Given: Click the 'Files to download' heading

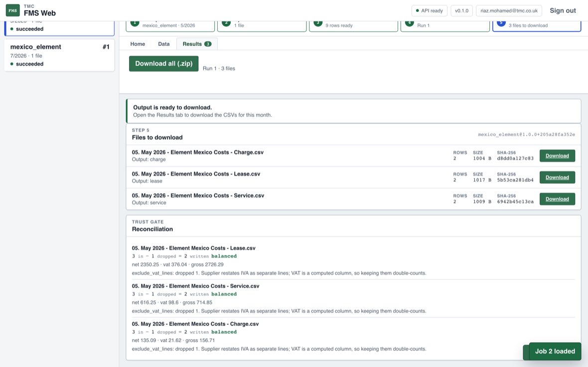Looking at the screenshot, I should [x=157, y=137].
